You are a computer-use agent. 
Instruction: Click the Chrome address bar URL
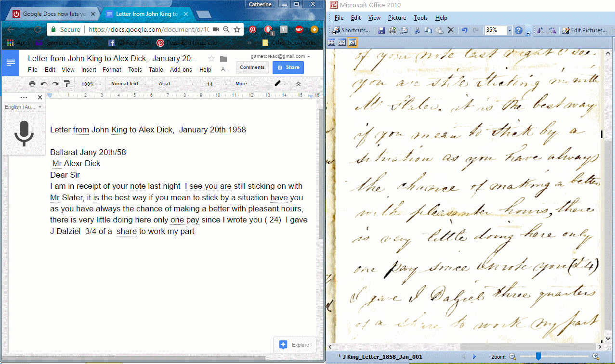[148, 29]
